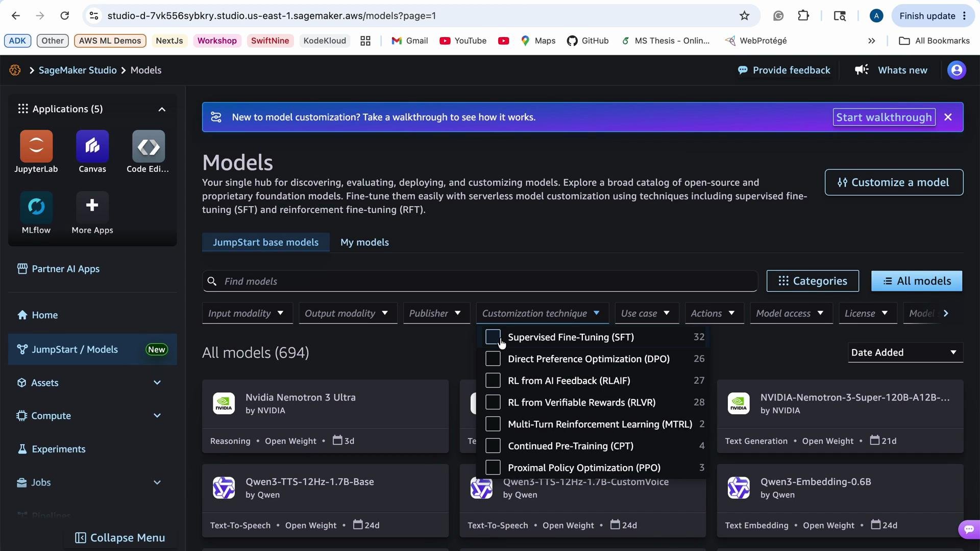The height and width of the screenshot is (551, 980).
Task: Open the License filter dropdown
Action: [x=867, y=313]
